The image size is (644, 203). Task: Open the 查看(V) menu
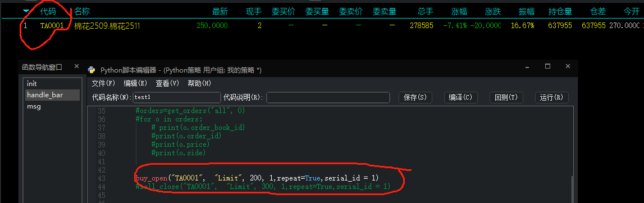click(x=167, y=83)
